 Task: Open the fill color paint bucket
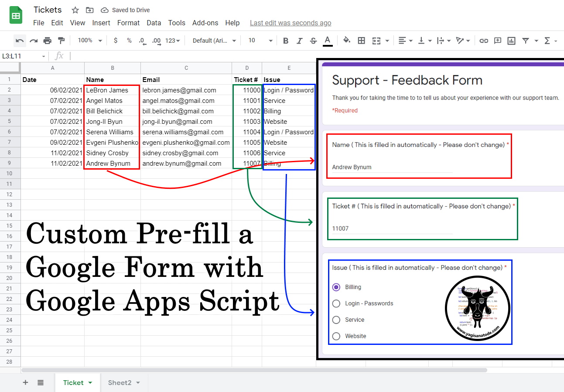click(347, 41)
